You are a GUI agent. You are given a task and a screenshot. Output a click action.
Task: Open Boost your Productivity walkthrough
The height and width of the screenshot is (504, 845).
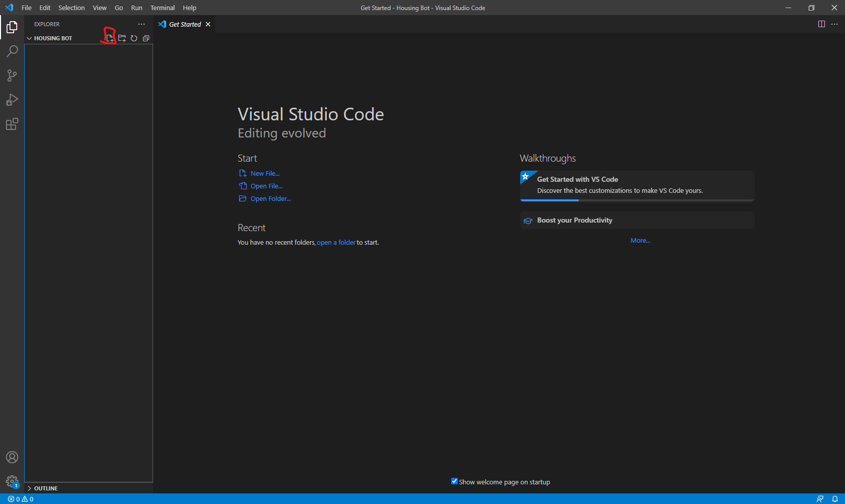click(x=637, y=220)
